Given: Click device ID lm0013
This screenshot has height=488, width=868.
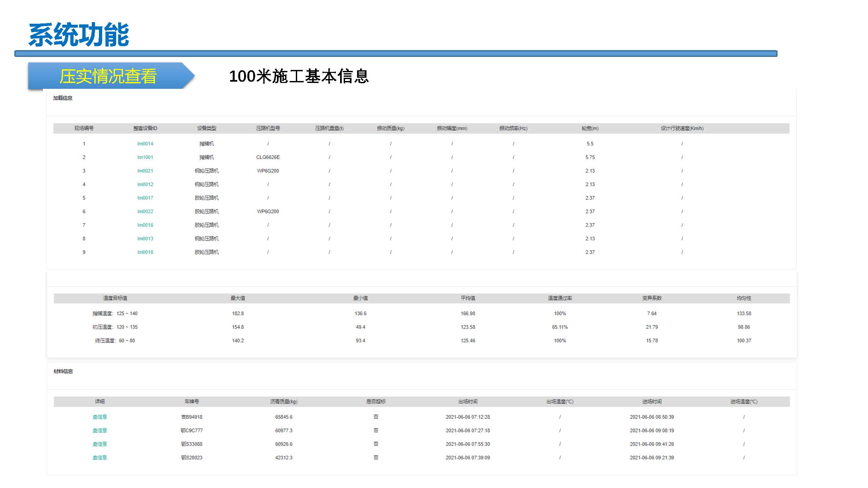Looking at the screenshot, I should coord(145,238).
